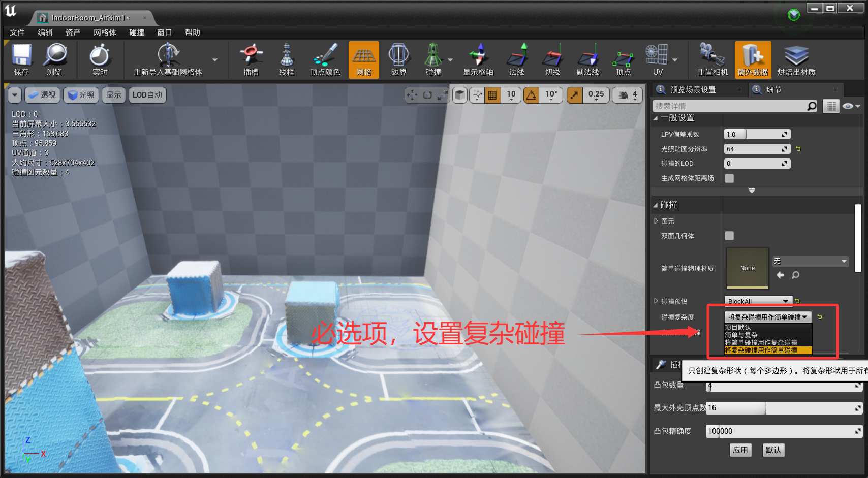Open viewport options dropdown arrow

[x=15, y=95]
